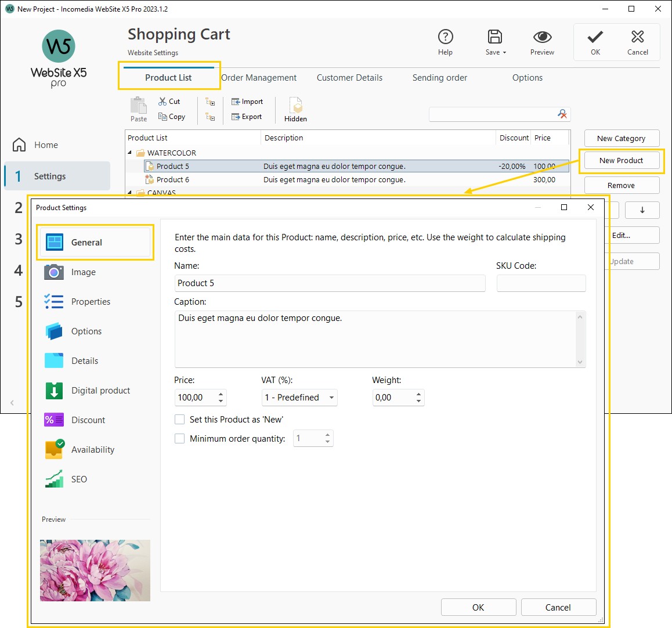The image size is (672, 628).
Task: Click the New Category button
Action: [622, 138]
